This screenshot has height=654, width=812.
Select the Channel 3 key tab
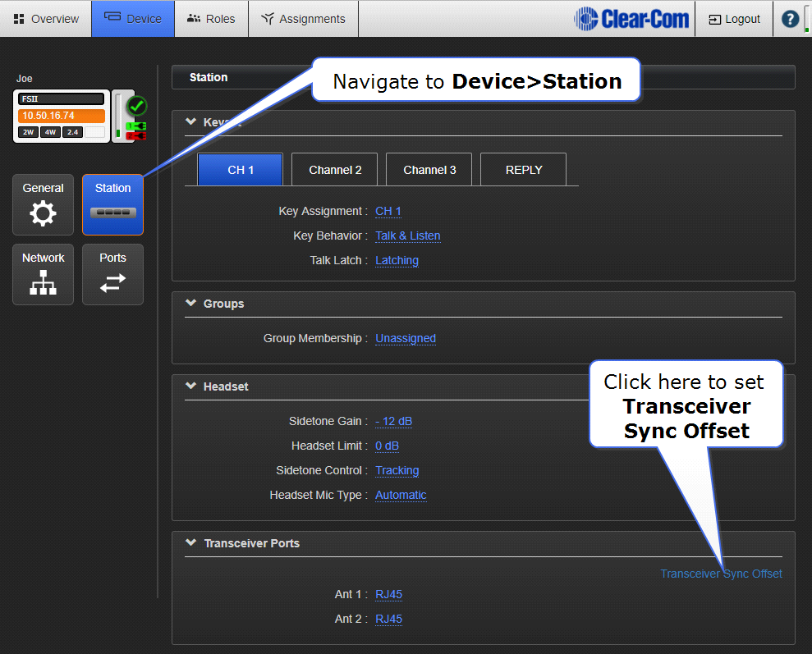click(429, 170)
